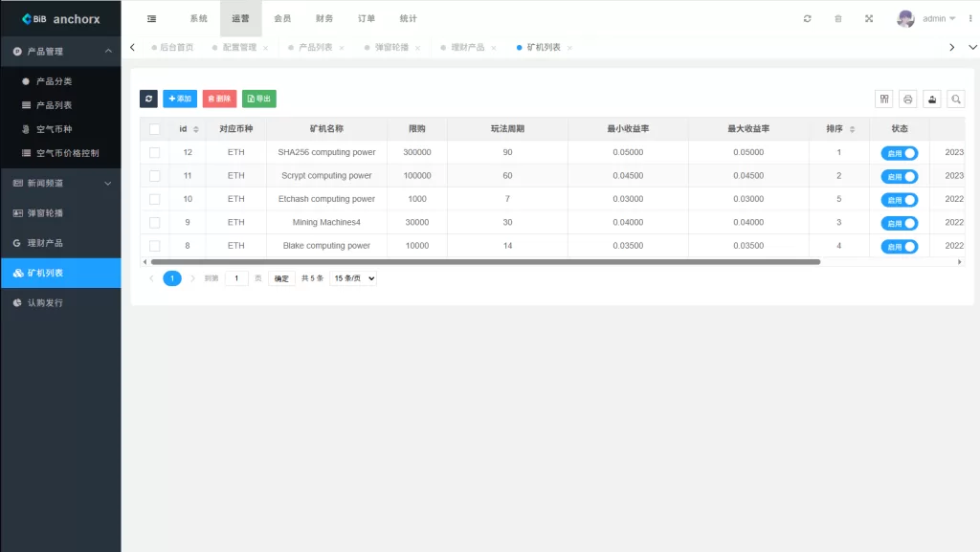Disable the status switch for SHA256 computing power
This screenshot has width=980, height=552.
[x=898, y=152]
